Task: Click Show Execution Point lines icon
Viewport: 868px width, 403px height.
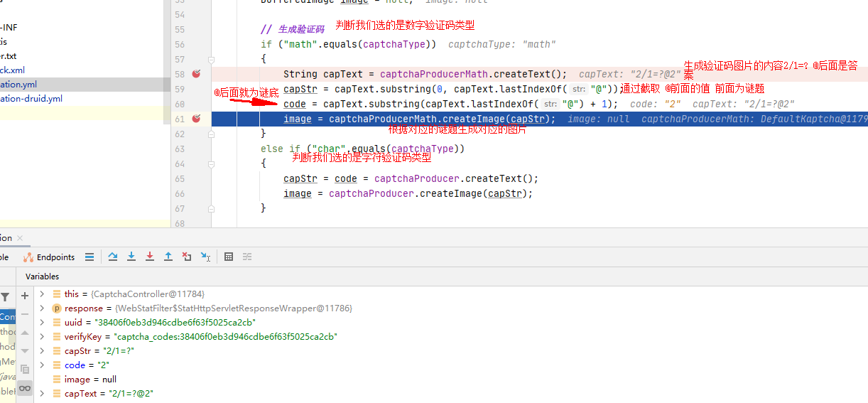Action: [89, 257]
